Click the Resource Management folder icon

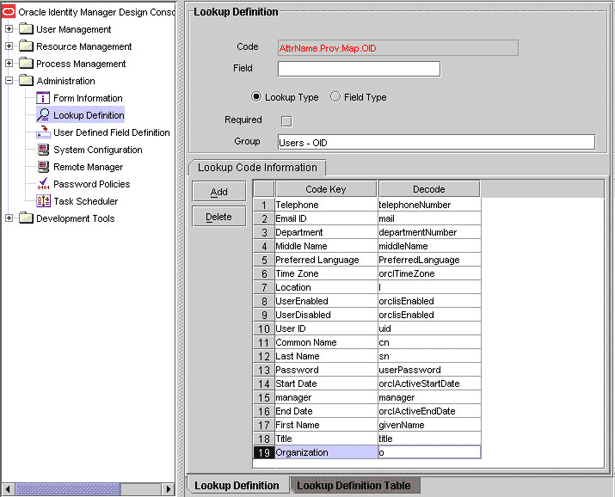(26, 46)
